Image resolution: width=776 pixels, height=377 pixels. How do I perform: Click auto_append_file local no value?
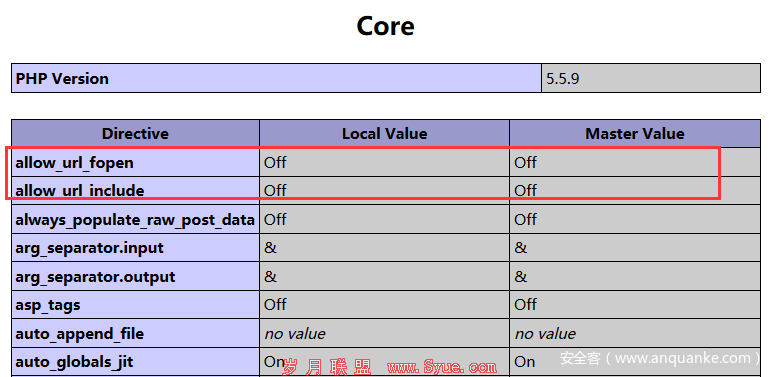coord(295,334)
